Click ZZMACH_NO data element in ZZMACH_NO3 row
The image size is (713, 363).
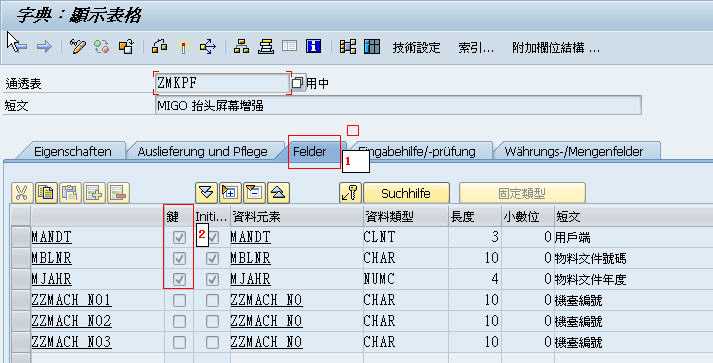click(x=266, y=342)
